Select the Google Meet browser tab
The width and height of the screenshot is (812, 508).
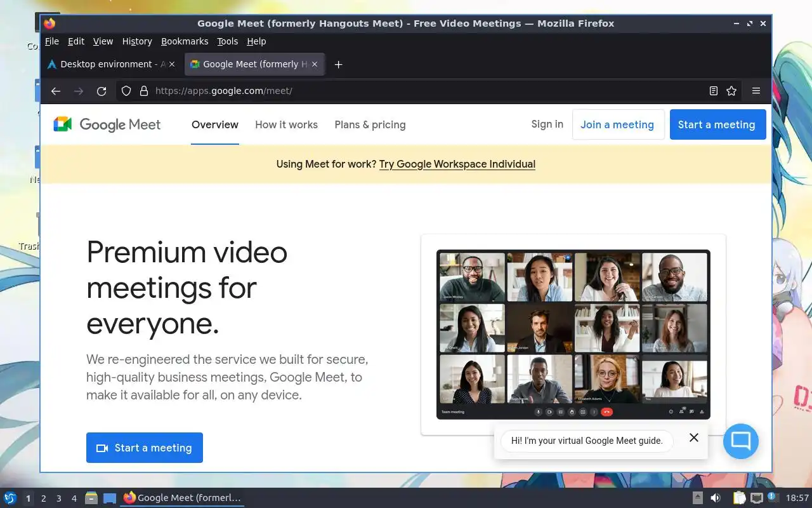pyautogui.click(x=255, y=64)
